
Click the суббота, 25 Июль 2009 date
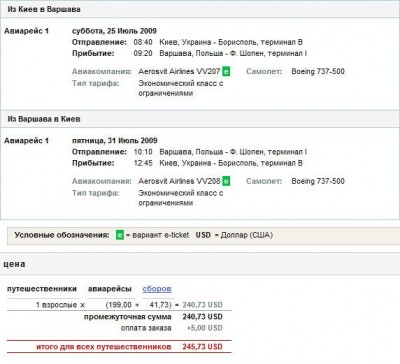(114, 31)
